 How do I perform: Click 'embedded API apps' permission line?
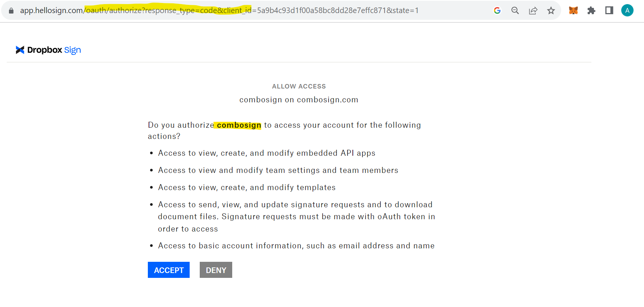pyautogui.click(x=267, y=153)
